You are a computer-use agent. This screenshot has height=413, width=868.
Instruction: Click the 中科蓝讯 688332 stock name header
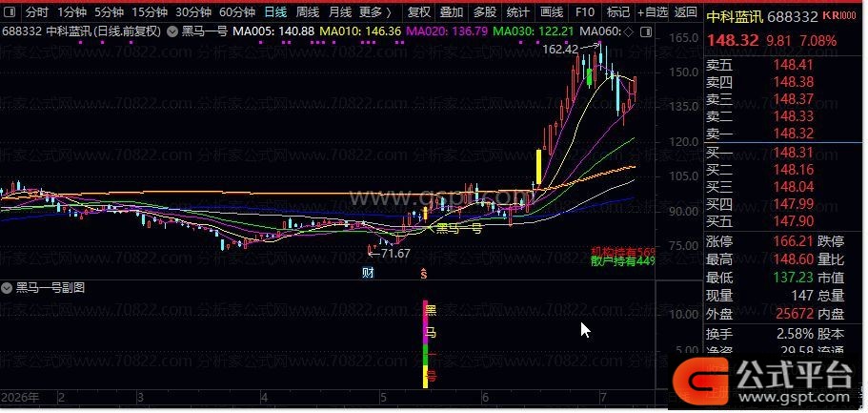(761, 16)
